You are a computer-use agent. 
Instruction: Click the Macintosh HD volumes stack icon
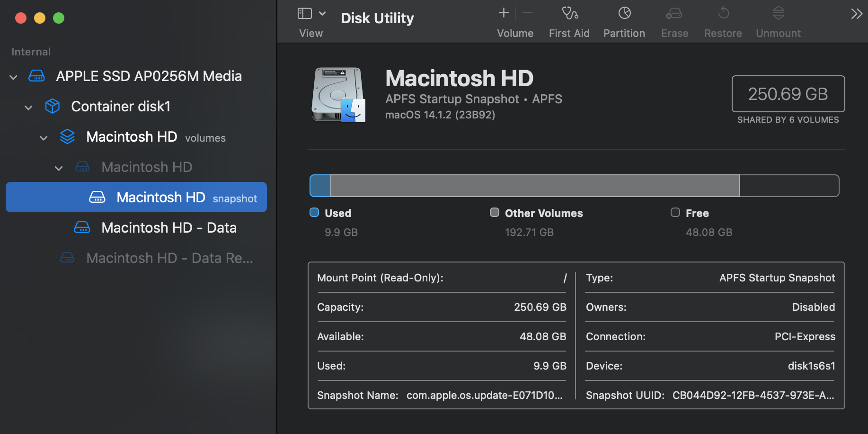click(x=67, y=136)
